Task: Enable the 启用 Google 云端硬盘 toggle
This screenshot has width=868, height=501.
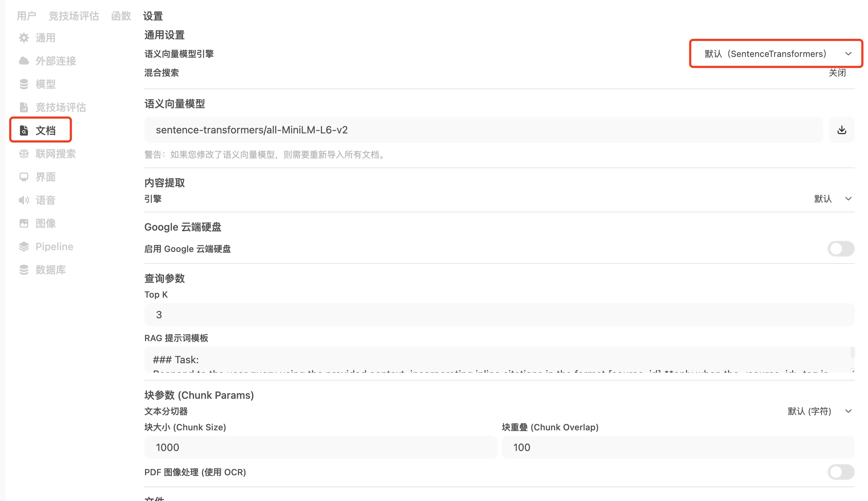Action: point(840,249)
